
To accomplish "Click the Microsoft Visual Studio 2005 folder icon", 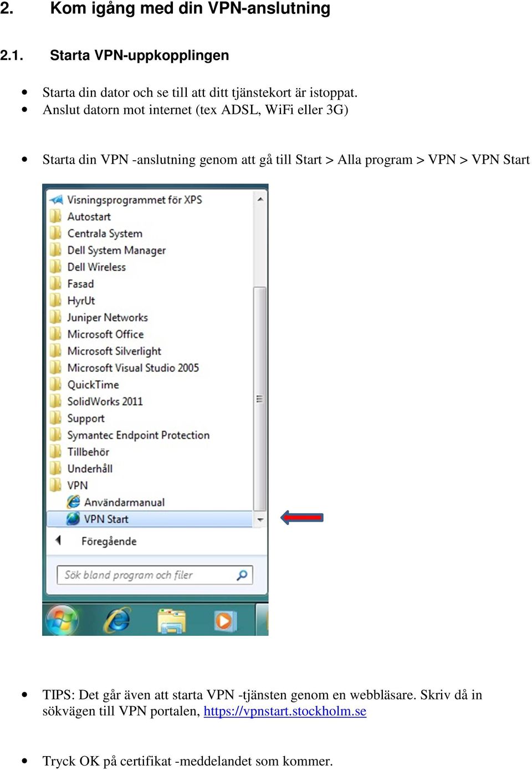I will pos(55,368).
